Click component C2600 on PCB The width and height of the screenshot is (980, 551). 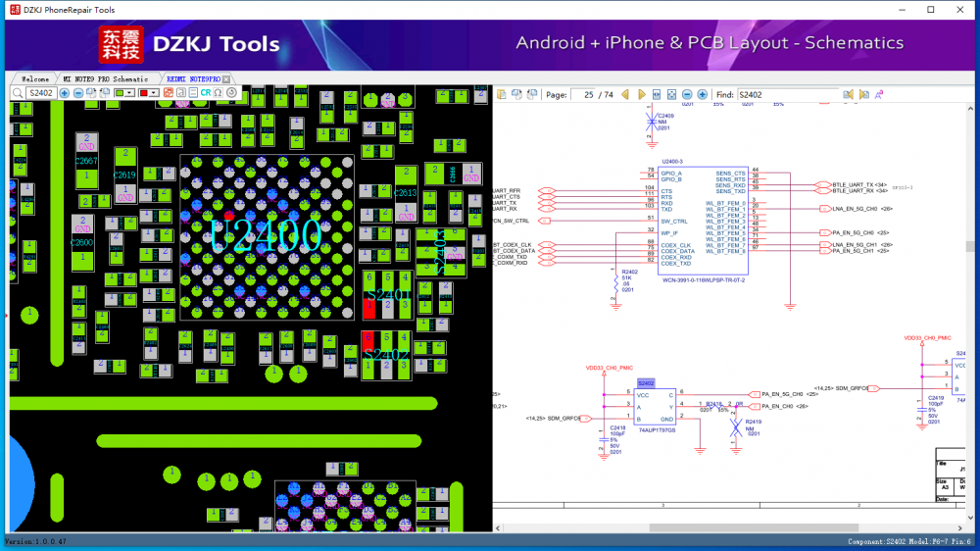coord(82,243)
